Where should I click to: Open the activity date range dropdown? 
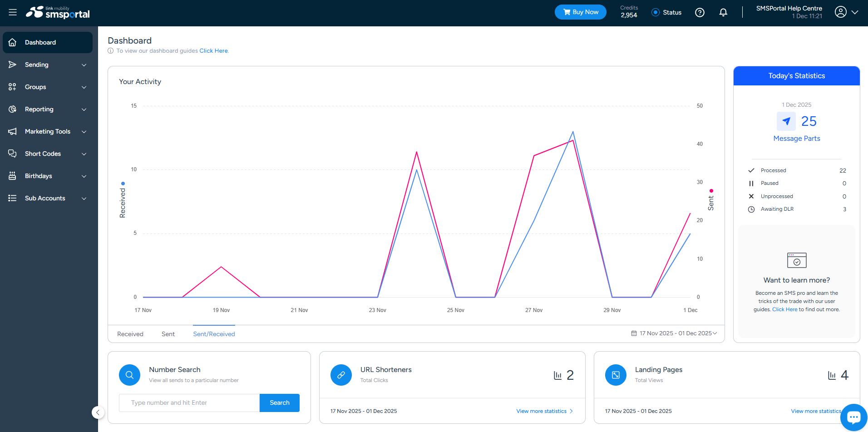(674, 333)
